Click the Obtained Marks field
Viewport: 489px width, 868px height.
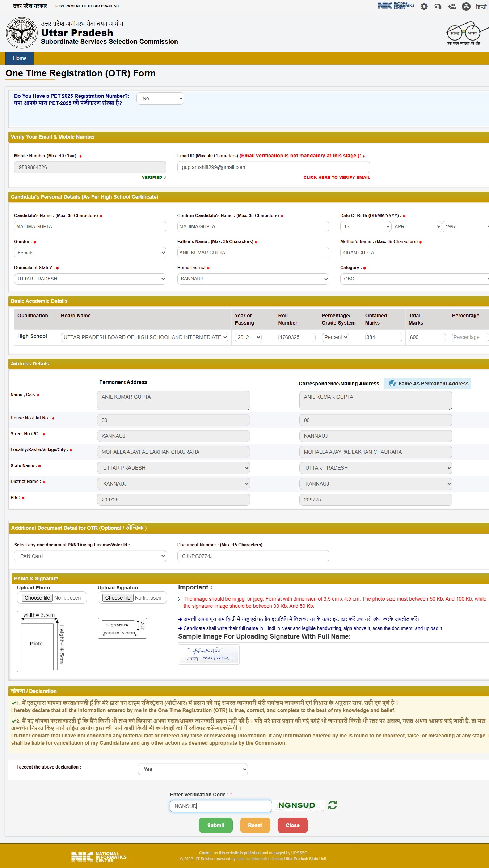coord(384,337)
